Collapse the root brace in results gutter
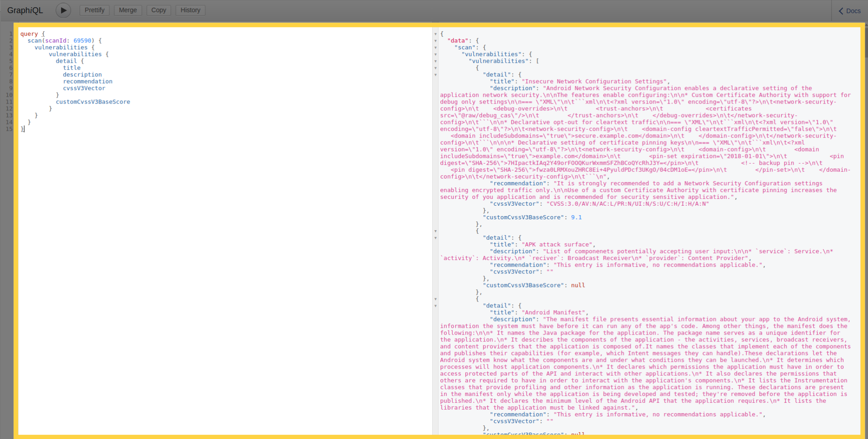Image resolution: width=868 pixels, height=439 pixels. point(435,34)
